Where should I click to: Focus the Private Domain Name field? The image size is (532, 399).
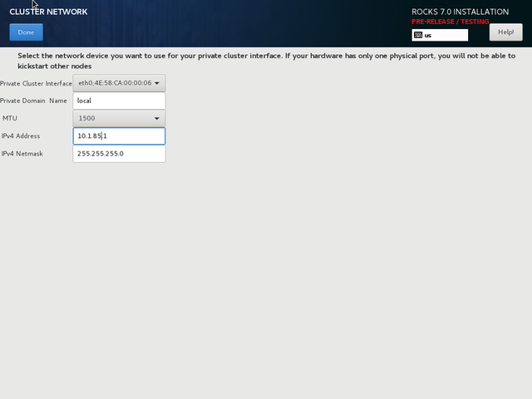pos(119,101)
